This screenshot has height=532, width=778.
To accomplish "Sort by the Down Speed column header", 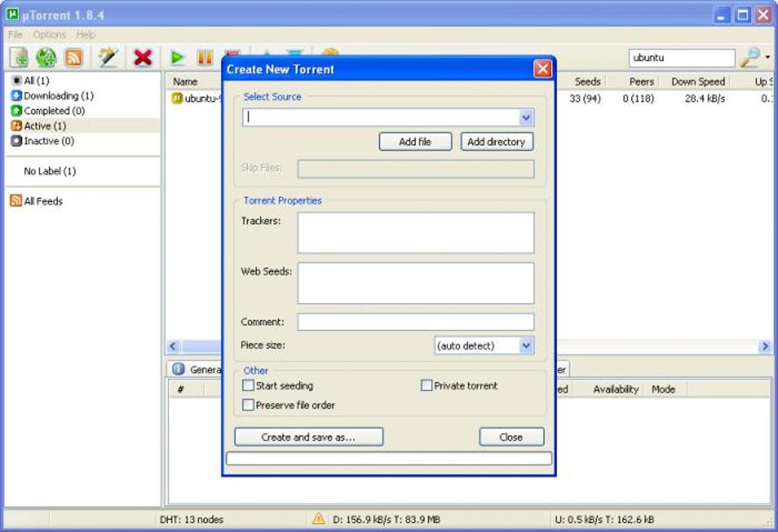I will [698, 82].
